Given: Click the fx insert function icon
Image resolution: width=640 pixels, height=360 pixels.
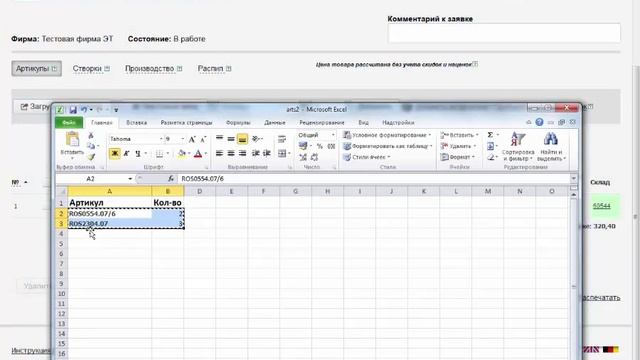Looking at the screenshot, I should pyautogui.click(x=171, y=179).
